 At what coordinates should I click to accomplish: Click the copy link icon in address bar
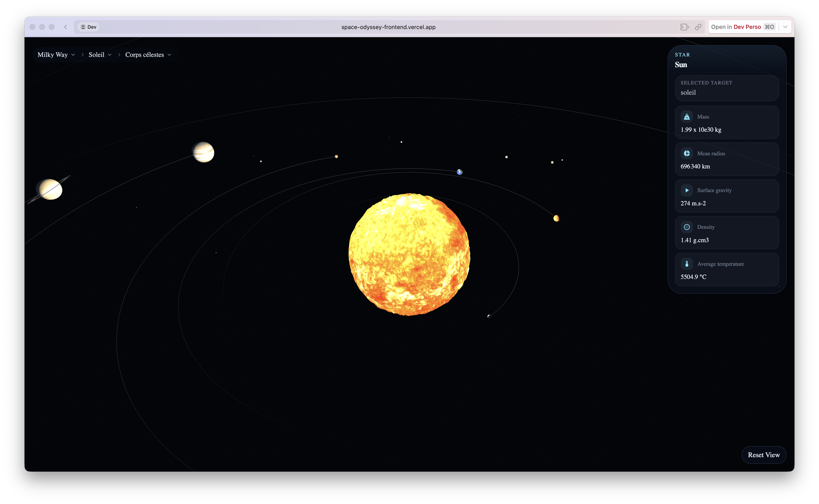click(x=698, y=27)
